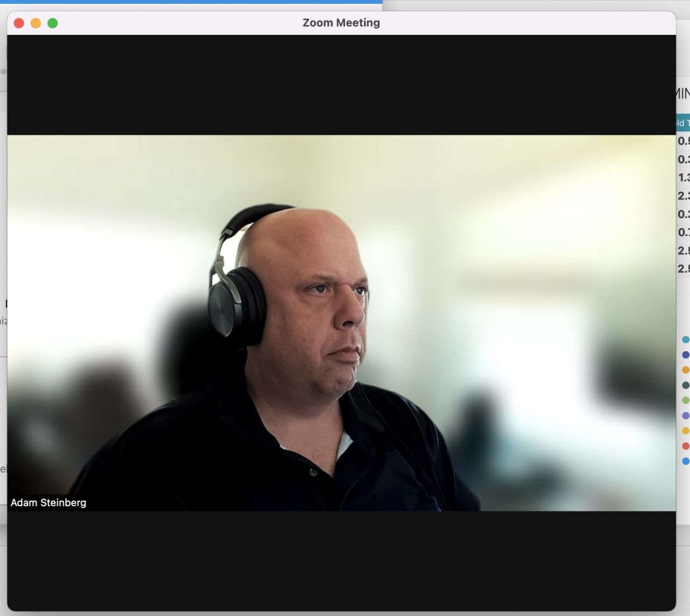Click the Zoom Meeting title text
Image resolution: width=690 pixels, height=616 pixels.
tap(341, 23)
